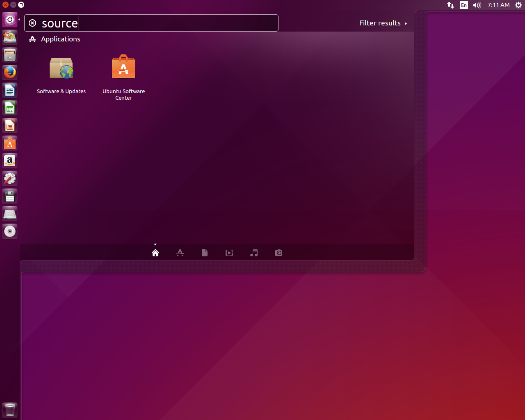
Task: Click the floppy disk launcher icon
Action: point(10,196)
